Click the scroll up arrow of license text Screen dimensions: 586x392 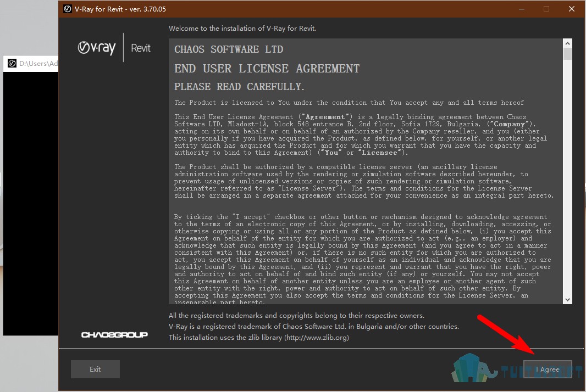(568, 43)
